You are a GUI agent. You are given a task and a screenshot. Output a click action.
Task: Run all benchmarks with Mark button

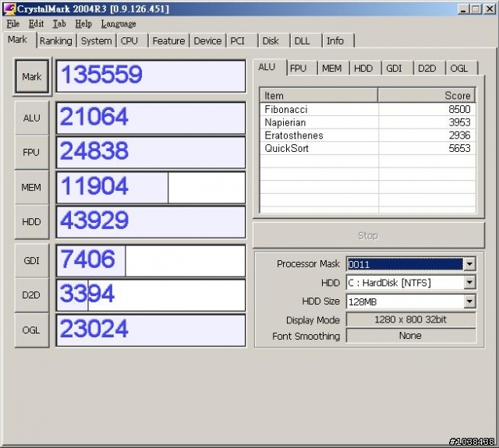point(32,76)
